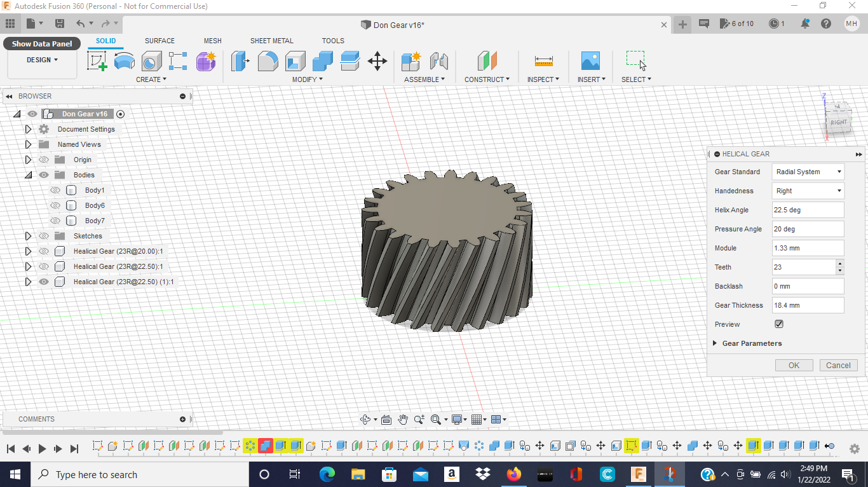Open the DESIGN workspace dropdown
Viewport: 868px width, 487px height.
pos(42,60)
